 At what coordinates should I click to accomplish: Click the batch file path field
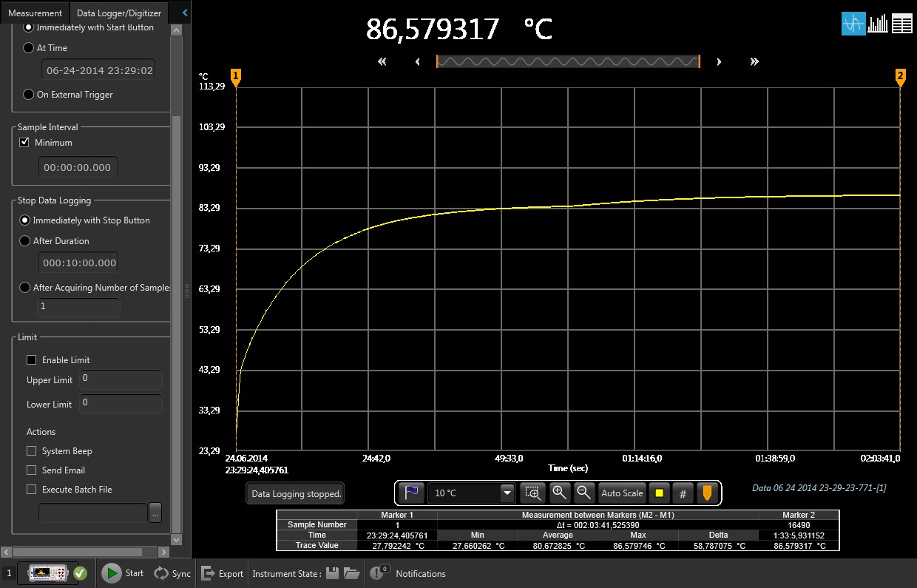tap(92, 513)
